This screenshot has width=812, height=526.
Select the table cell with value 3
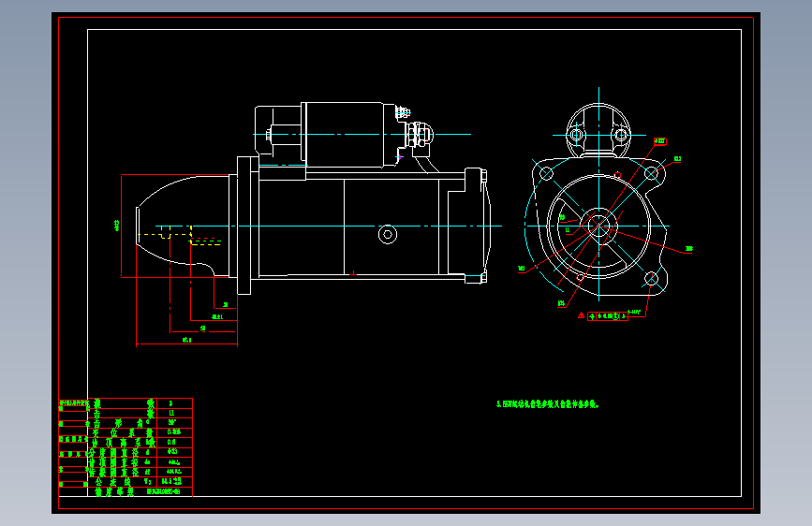click(174, 402)
